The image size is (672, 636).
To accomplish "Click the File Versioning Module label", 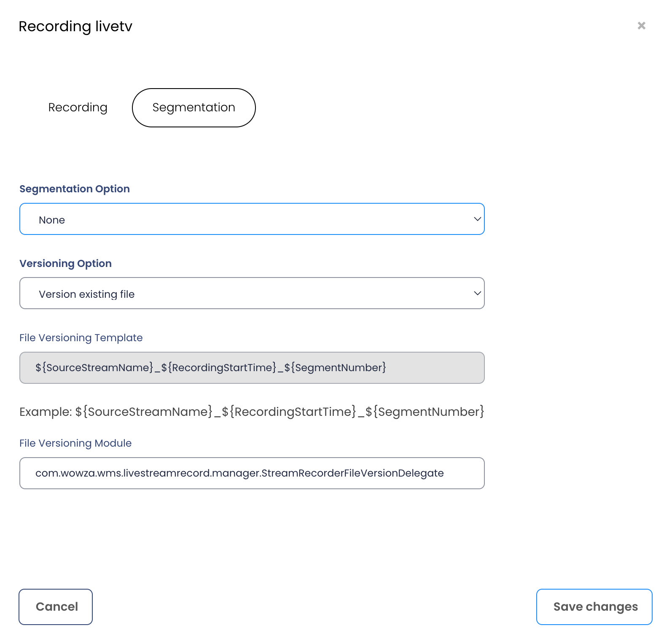I will point(75,443).
